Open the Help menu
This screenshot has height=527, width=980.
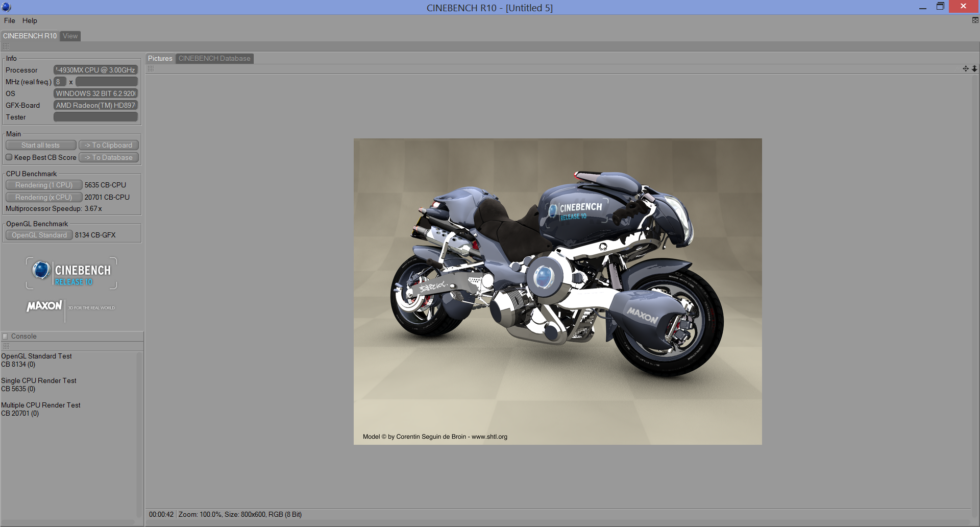click(30, 20)
